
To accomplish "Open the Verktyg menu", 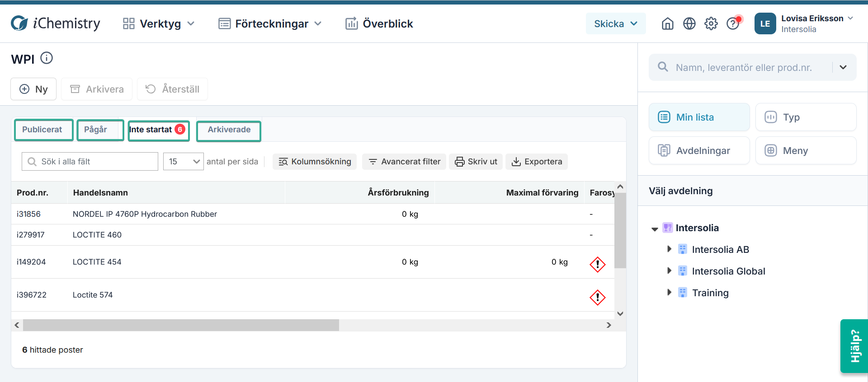I will pyautogui.click(x=159, y=23).
